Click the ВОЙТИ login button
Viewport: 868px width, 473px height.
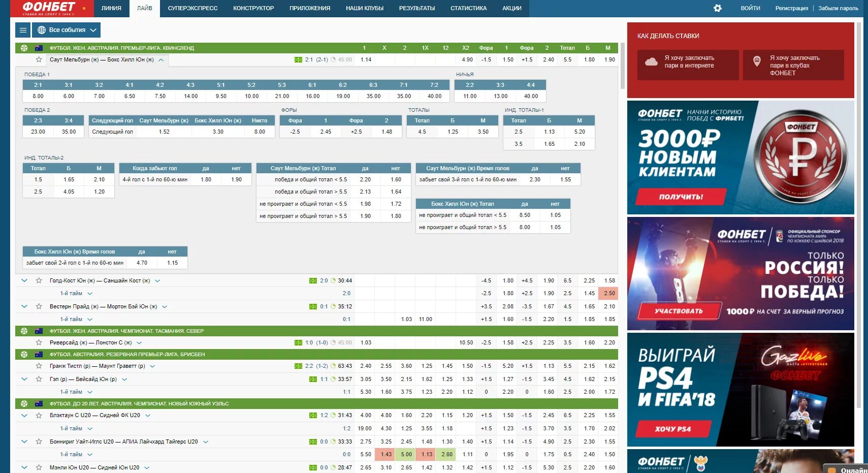tap(750, 8)
